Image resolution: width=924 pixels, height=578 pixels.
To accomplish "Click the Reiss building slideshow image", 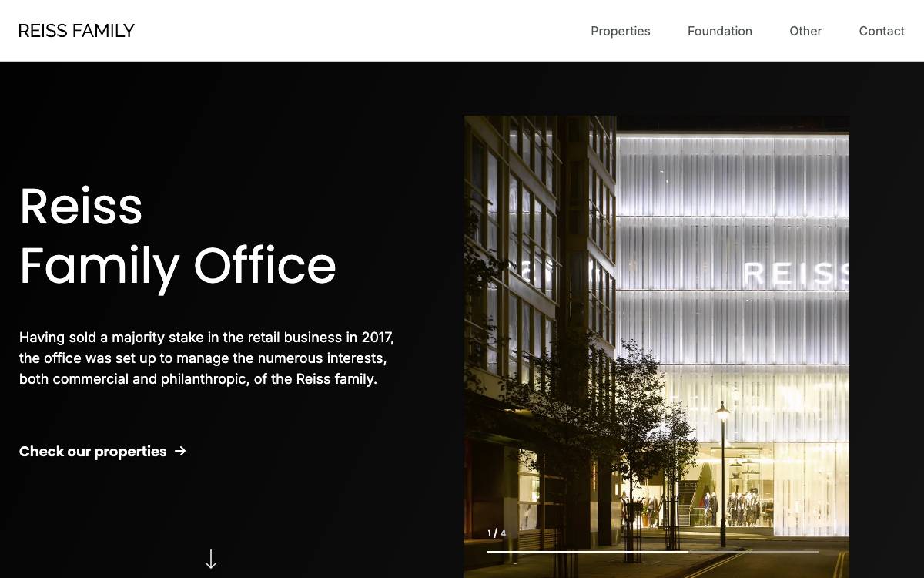I will click(657, 347).
